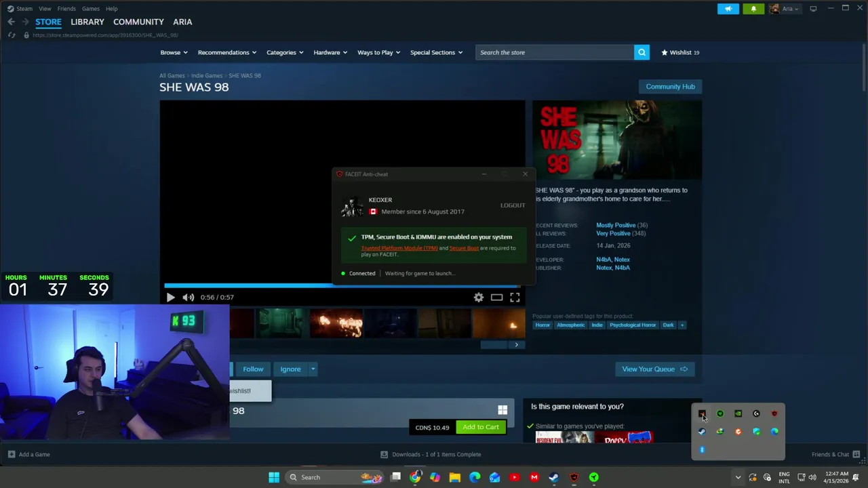This screenshot has width=868, height=488.
Task: Open Special Sections dropdown
Action: [x=436, y=52]
